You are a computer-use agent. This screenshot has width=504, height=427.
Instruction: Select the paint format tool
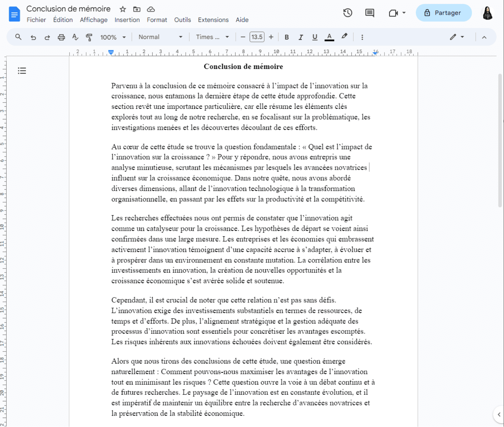pyautogui.click(x=89, y=37)
